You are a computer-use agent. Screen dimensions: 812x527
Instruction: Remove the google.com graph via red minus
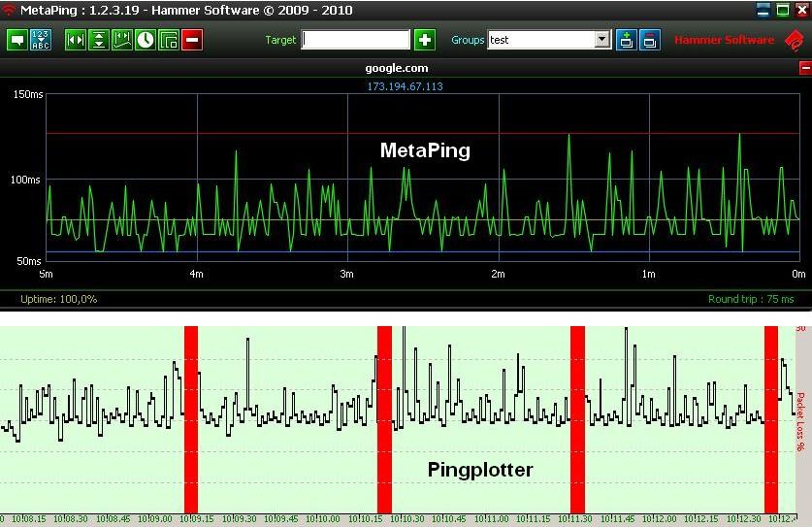click(805, 68)
